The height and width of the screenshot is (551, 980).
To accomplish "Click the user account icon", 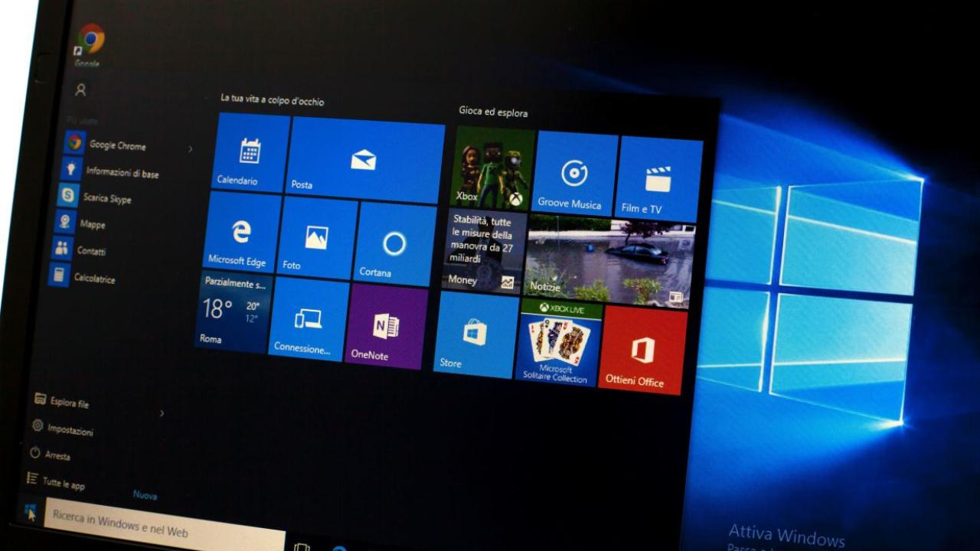I will [x=80, y=90].
